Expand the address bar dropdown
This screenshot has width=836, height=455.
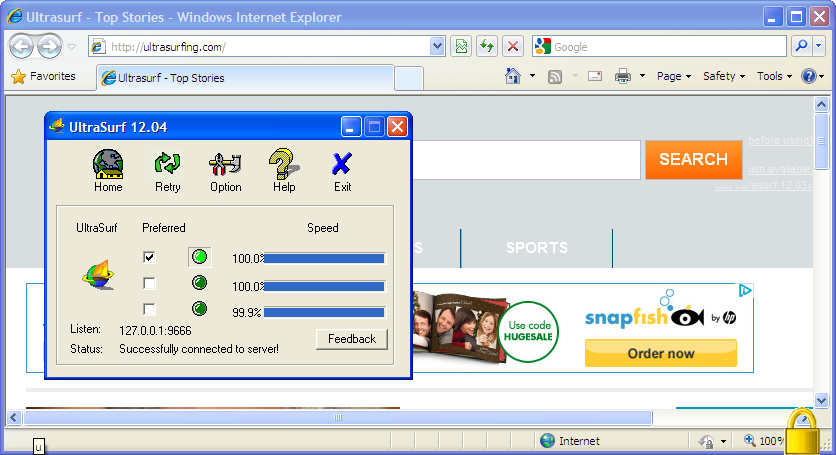click(437, 46)
